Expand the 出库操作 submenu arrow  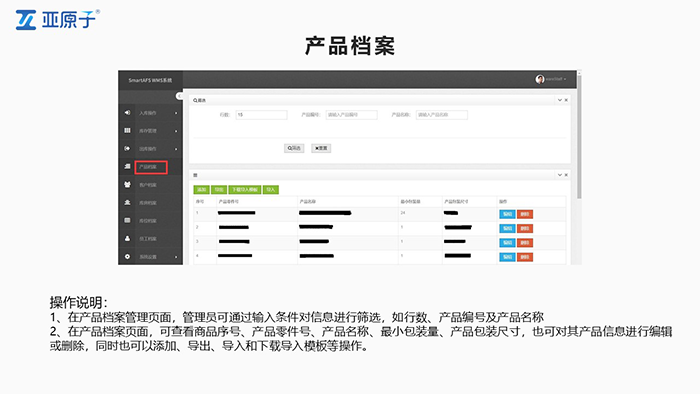click(x=176, y=149)
